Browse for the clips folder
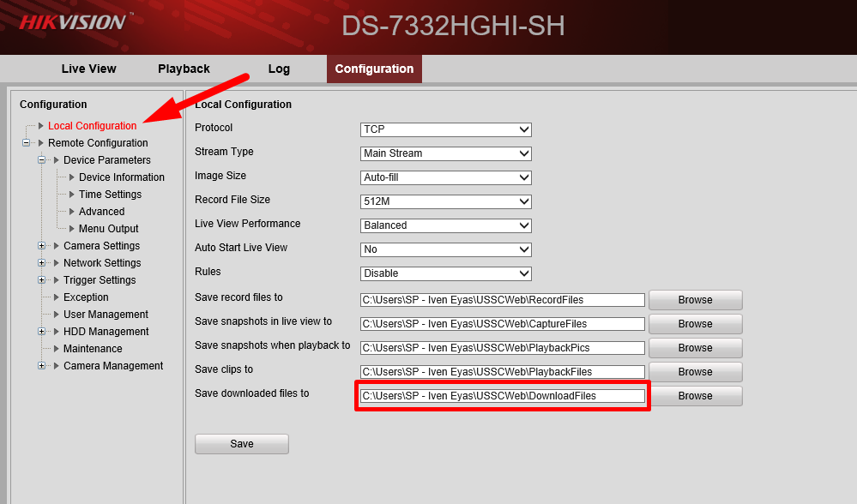The height and width of the screenshot is (504, 857). point(695,372)
